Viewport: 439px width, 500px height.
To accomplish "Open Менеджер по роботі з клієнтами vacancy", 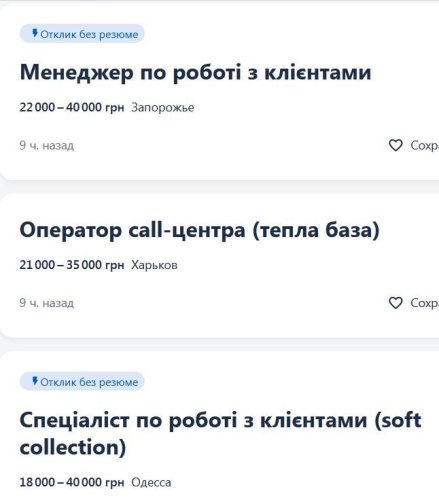I will pos(195,72).
